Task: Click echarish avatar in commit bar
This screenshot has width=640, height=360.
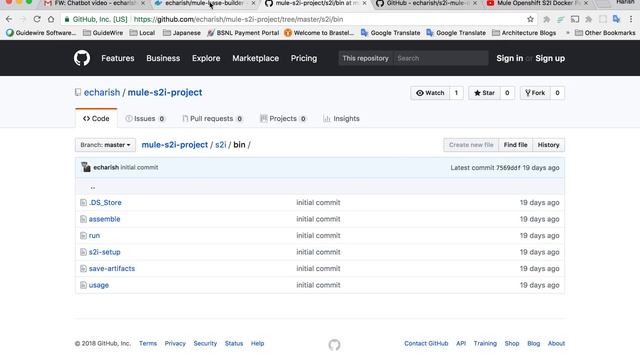Action: point(86,167)
